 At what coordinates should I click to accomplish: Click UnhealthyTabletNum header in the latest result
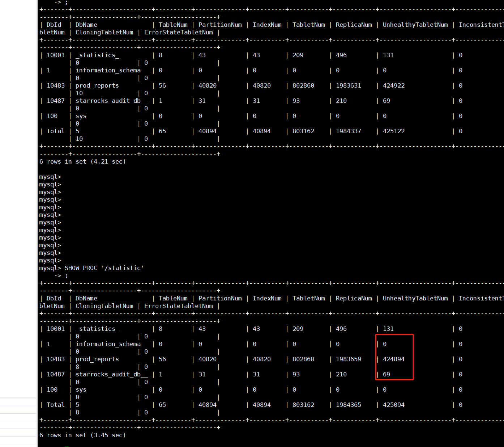click(415, 299)
